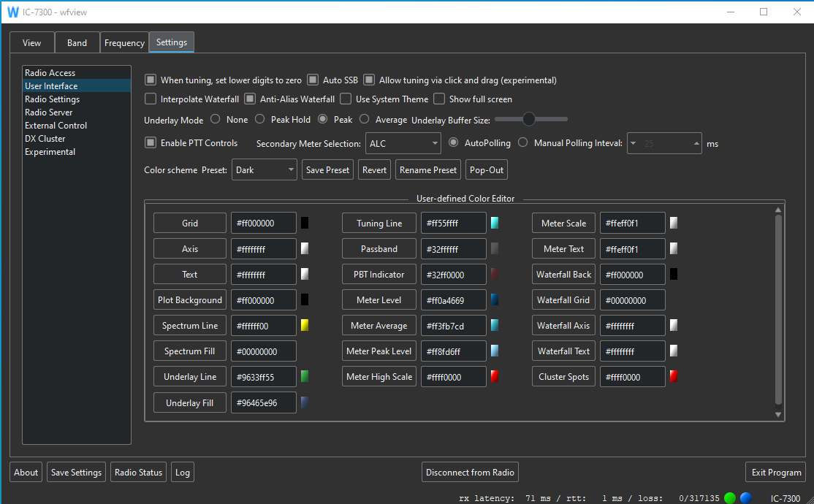
Task: Click the up arrow on the polling interval spinner
Action: [x=695, y=139]
